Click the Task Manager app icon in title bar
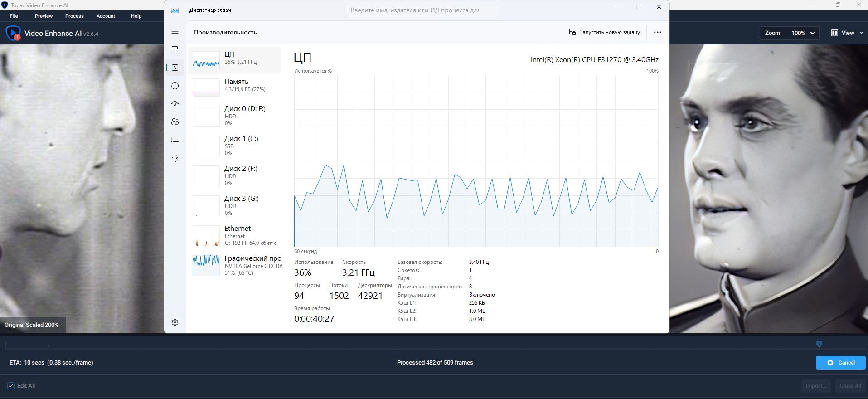 click(x=175, y=10)
